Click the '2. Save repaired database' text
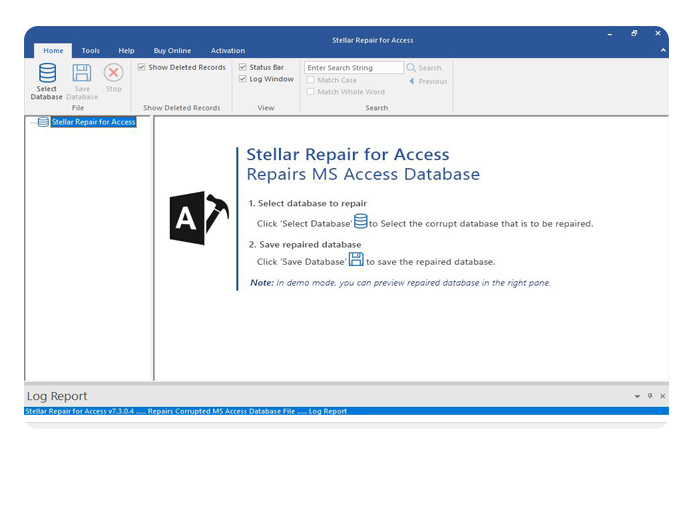This screenshot has width=699, height=518. [305, 244]
